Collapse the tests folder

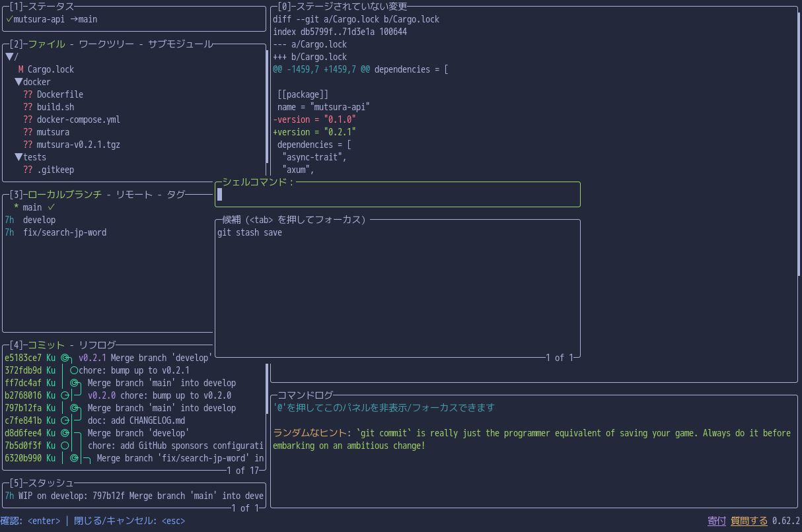tap(18, 157)
